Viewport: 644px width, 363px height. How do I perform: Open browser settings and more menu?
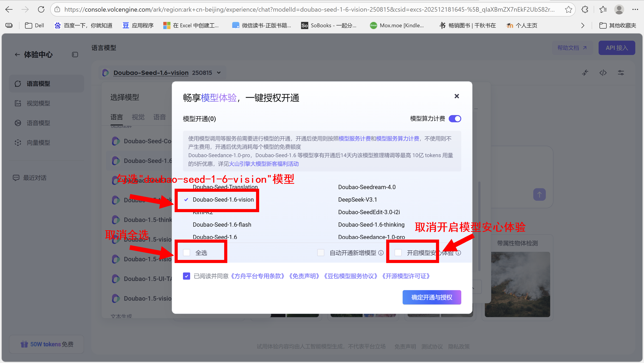[635, 10]
